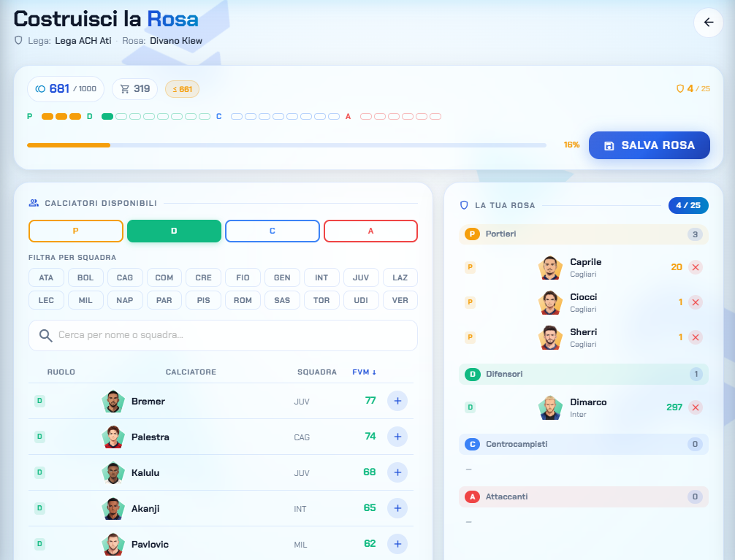Click the Ruolo column header
Image resolution: width=735 pixels, height=560 pixels.
click(x=61, y=372)
